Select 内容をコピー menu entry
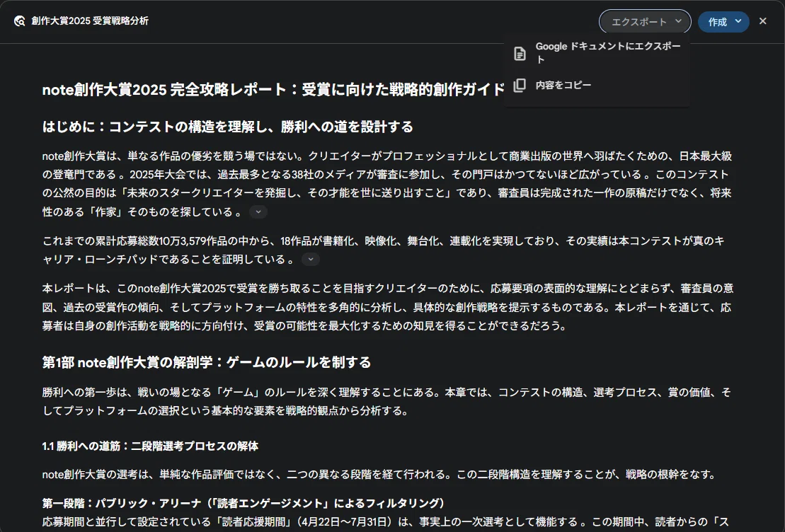 (x=597, y=85)
